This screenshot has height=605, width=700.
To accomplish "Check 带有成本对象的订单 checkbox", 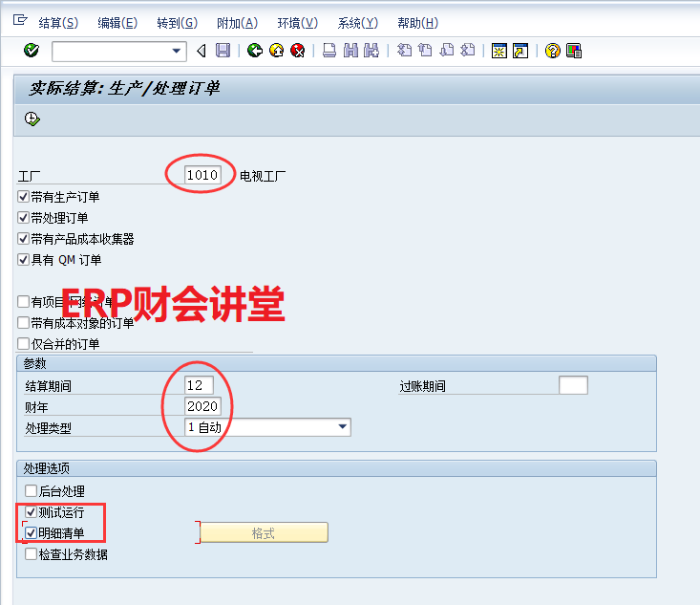I will click(x=23, y=323).
